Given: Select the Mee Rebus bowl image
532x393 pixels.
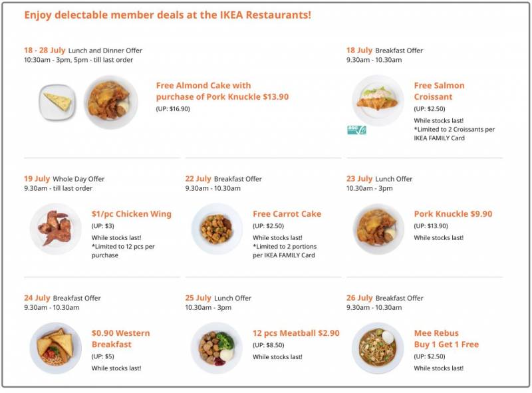Looking at the screenshot, I should [x=378, y=348].
